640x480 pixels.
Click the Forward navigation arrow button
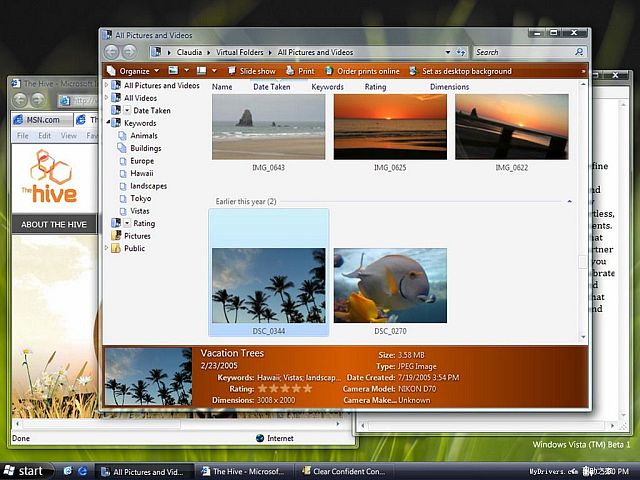pos(130,52)
